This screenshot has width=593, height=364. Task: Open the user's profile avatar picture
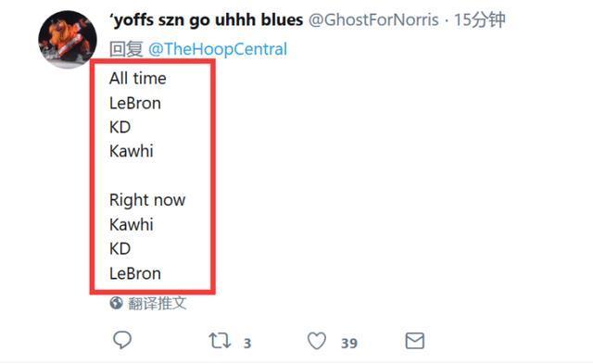click(68, 40)
